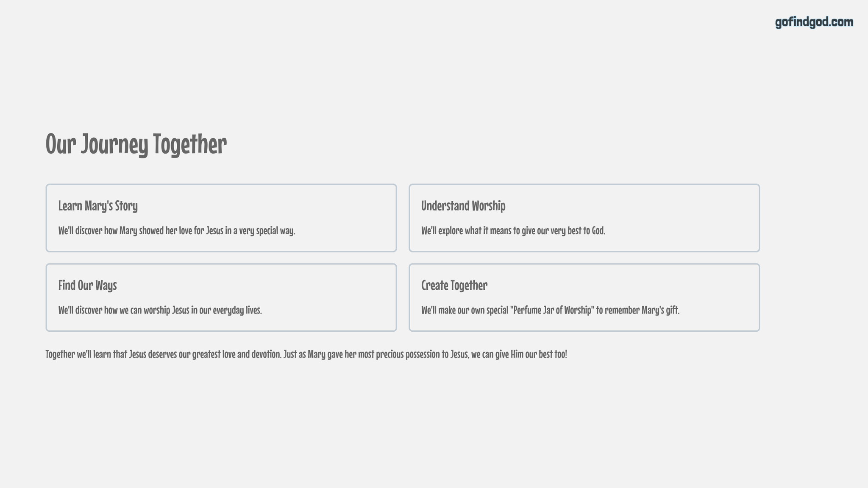
Task: Open the 'Create Together' card
Action: pyautogui.click(x=584, y=297)
